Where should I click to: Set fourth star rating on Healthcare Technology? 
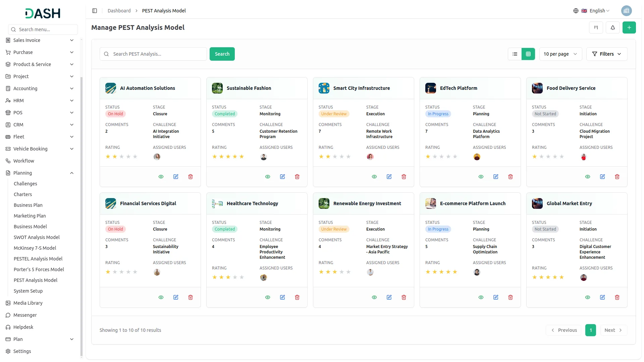point(235,277)
